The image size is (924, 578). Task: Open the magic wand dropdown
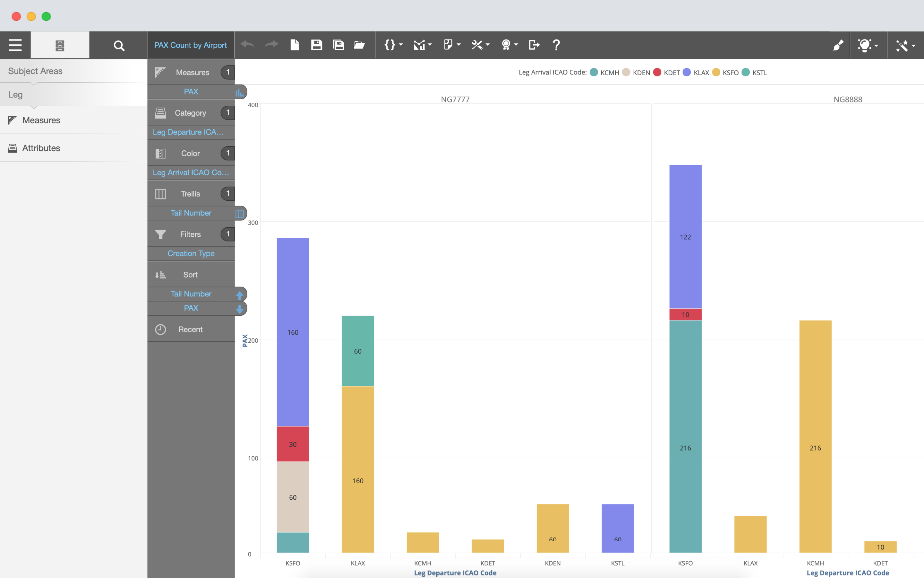pos(905,46)
